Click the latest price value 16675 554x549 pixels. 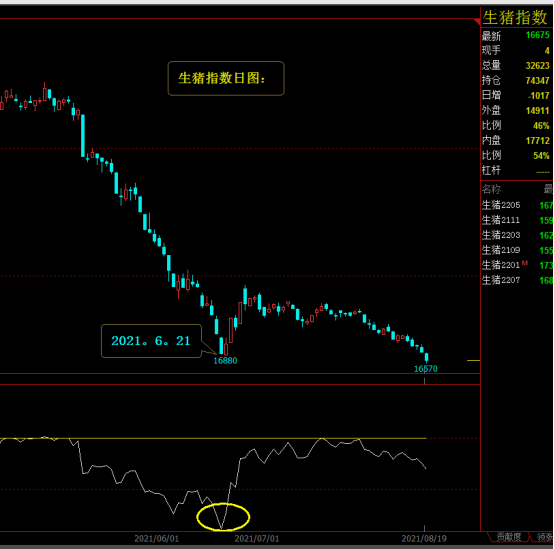click(537, 35)
